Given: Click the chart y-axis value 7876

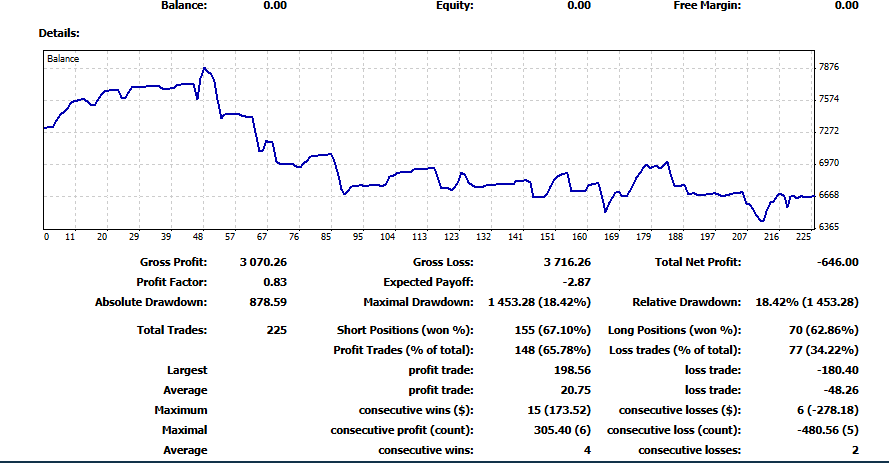Looking at the screenshot, I should pyautogui.click(x=828, y=67).
